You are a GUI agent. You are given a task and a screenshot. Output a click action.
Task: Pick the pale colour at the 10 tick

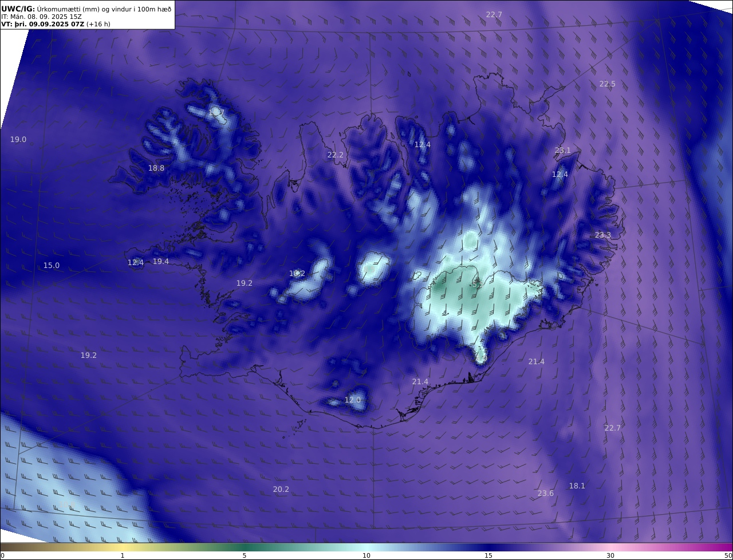[x=366, y=547]
